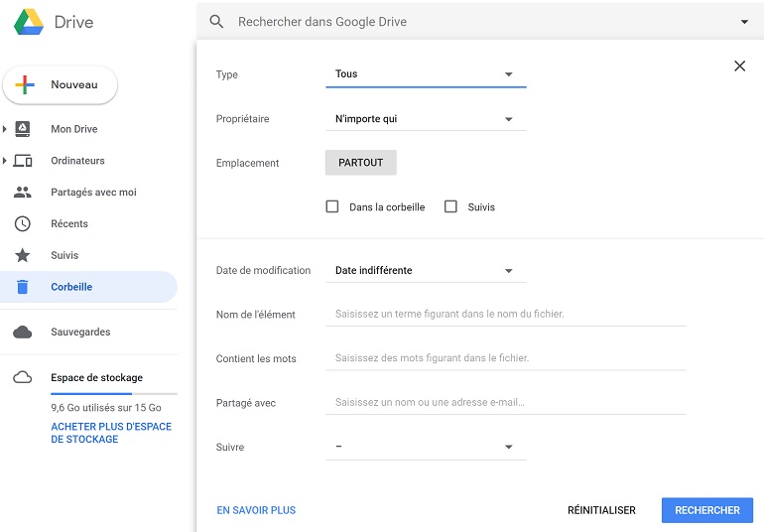This screenshot has height=532, width=764.
Task: Open the Propriétaire dropdown
Action: pos(426,119)
